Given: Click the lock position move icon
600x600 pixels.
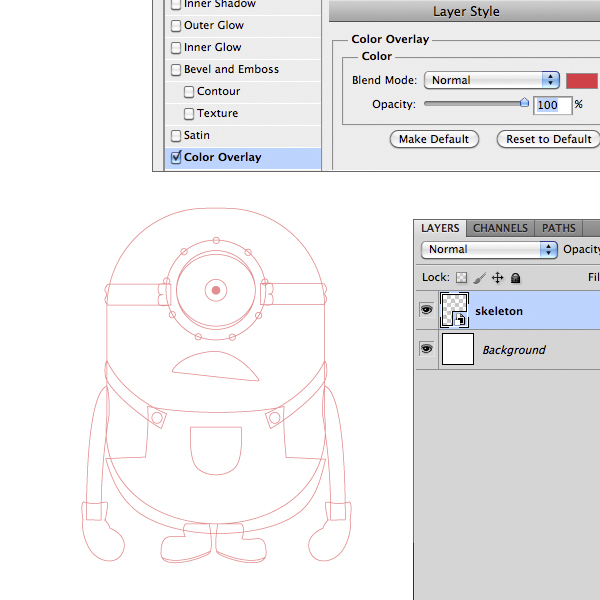Looking at the screenshot, I should pyautogui.click(x=497, y=277).
